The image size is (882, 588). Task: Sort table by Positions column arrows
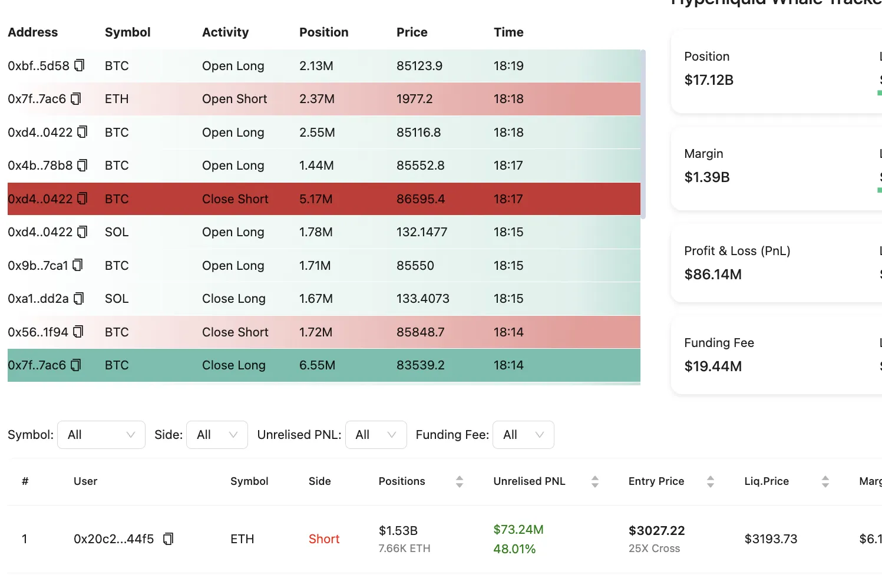pyautogui.click(x=460, y=481)
